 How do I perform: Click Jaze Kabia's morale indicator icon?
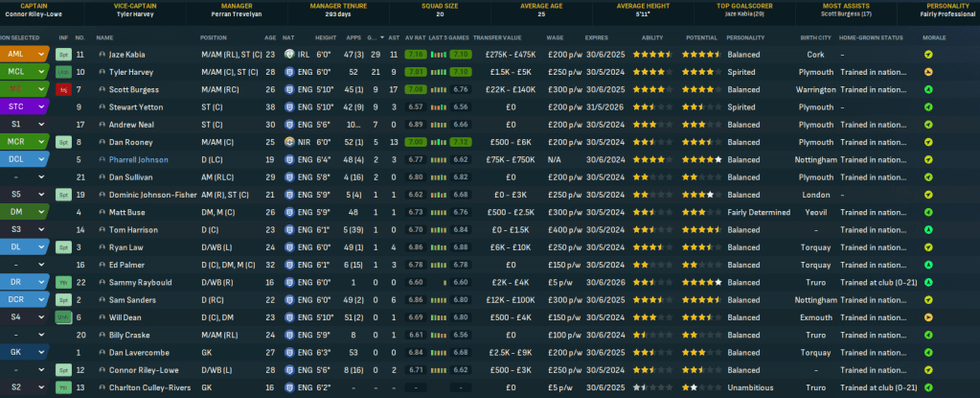[x=926, y=55]
